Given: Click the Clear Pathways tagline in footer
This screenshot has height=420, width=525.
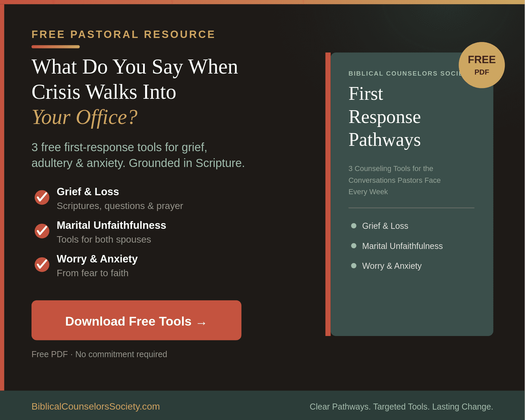Looking at the screenshot, I should 401,407.
